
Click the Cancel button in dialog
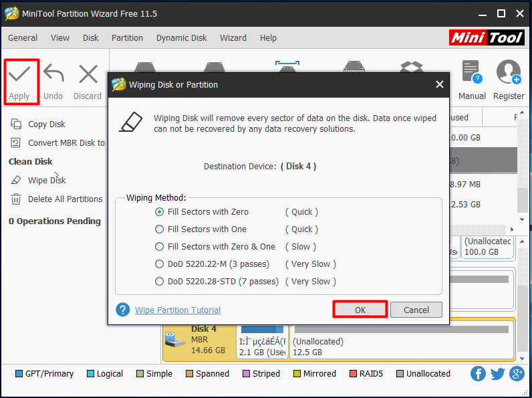point(416,310)
